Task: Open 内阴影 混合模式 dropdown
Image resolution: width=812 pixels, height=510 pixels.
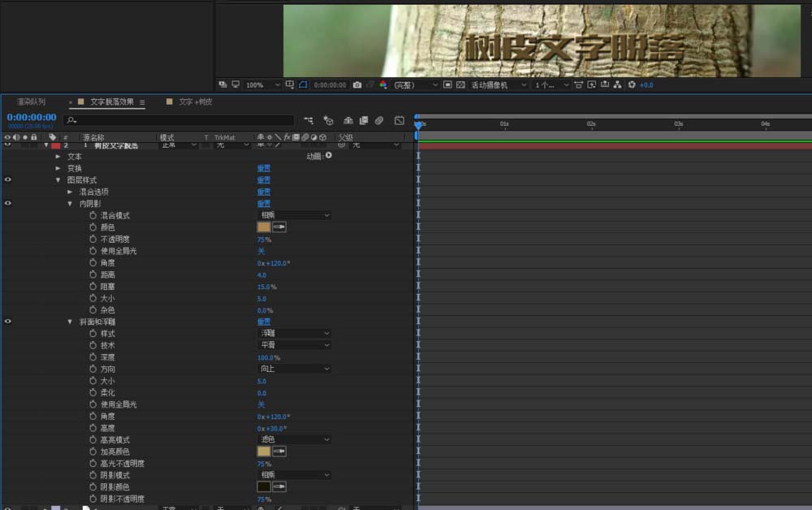Action: (294, 215)
